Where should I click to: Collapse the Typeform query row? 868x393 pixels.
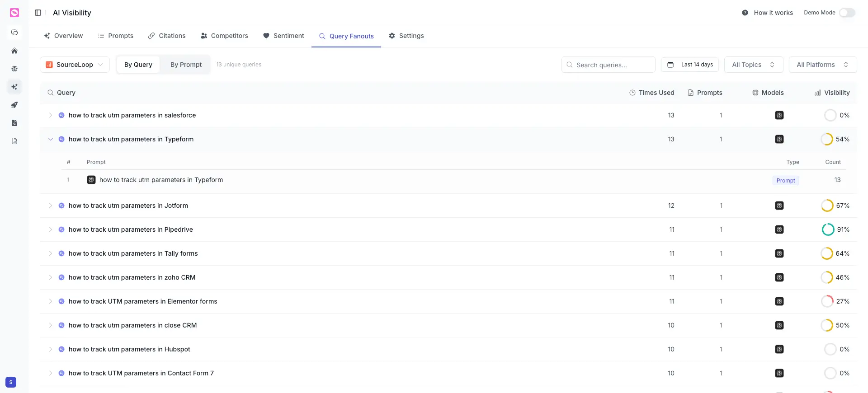(x=50, y=139)
